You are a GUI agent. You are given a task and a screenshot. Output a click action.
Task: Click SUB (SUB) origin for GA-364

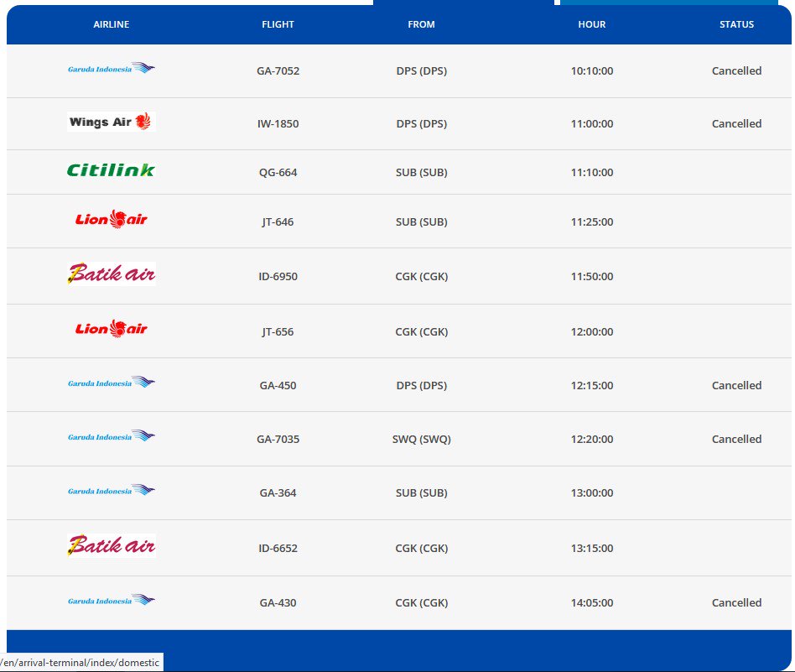(x=421, y=493)
